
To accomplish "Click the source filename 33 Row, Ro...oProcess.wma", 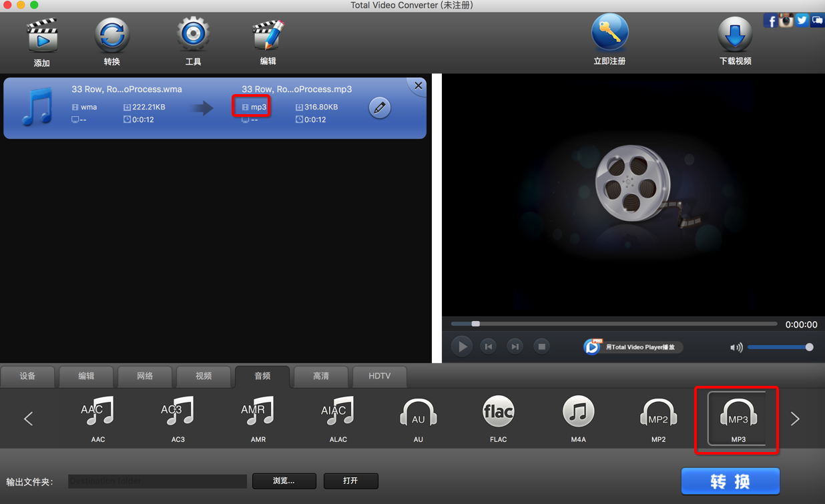I will [x=127, y=89].
